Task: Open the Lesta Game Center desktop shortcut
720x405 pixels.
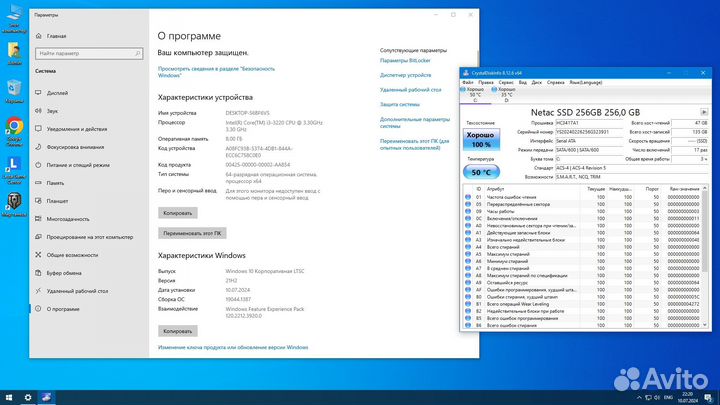Action: [x=14, y=170]
